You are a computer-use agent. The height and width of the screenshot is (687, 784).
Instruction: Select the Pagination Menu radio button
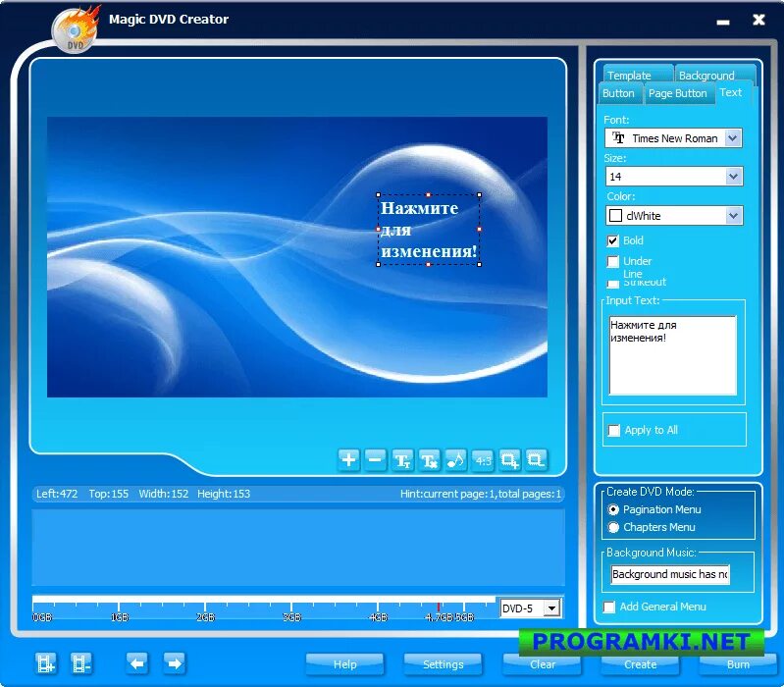[x=613, y=509]
